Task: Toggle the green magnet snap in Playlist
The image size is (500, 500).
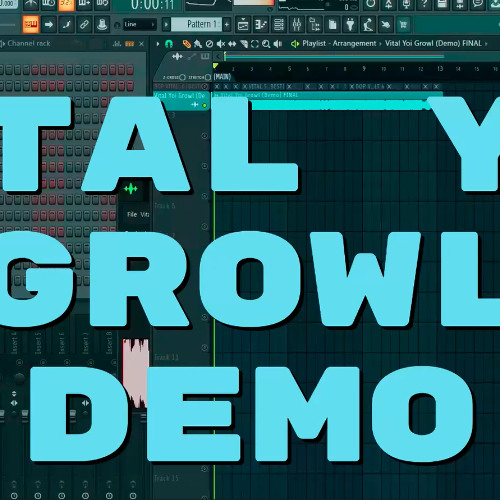Action: pyautogui.click(x=169, y=44)
